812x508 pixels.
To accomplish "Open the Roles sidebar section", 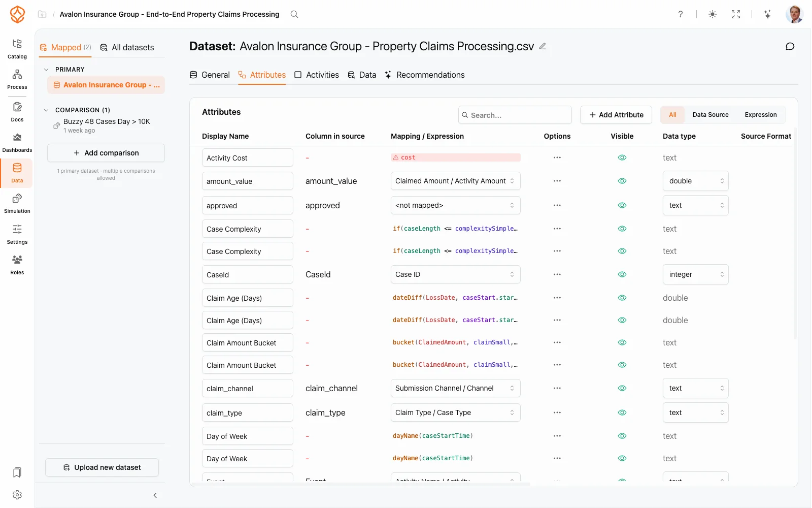I will click(17, 265).
